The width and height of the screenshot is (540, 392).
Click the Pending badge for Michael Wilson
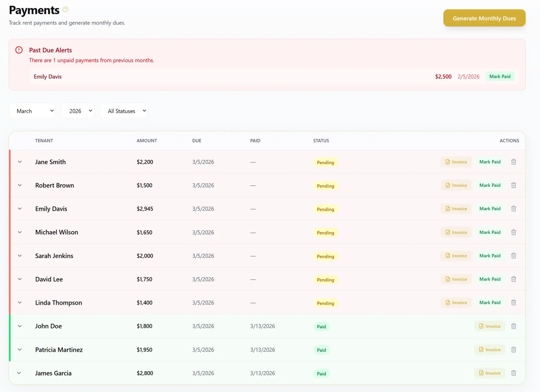coord(325,233)
